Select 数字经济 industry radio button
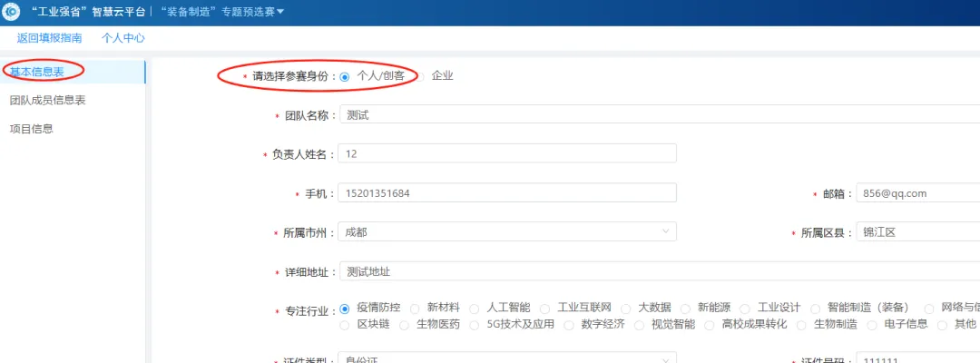 pyautogui.click(x=568, y=325)
